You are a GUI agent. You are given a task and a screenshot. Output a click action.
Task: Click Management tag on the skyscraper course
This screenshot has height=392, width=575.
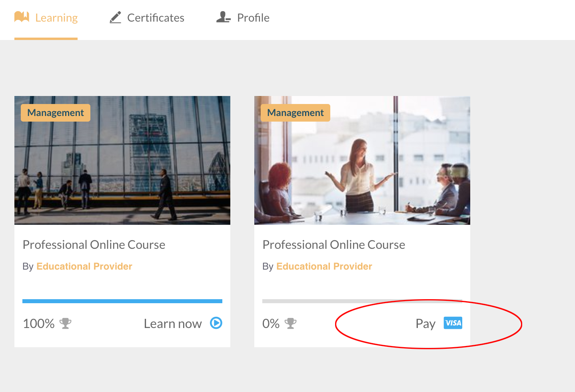tap(56, 113)
